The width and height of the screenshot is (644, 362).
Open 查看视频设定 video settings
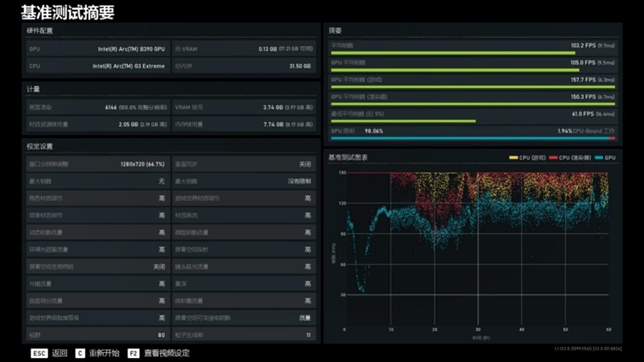click(167, 353)
